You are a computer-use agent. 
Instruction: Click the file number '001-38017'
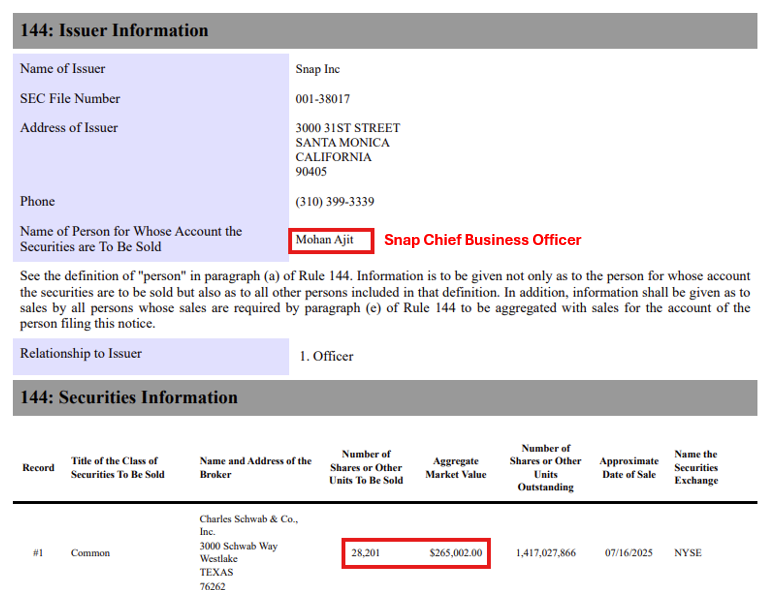coord(323,99)
